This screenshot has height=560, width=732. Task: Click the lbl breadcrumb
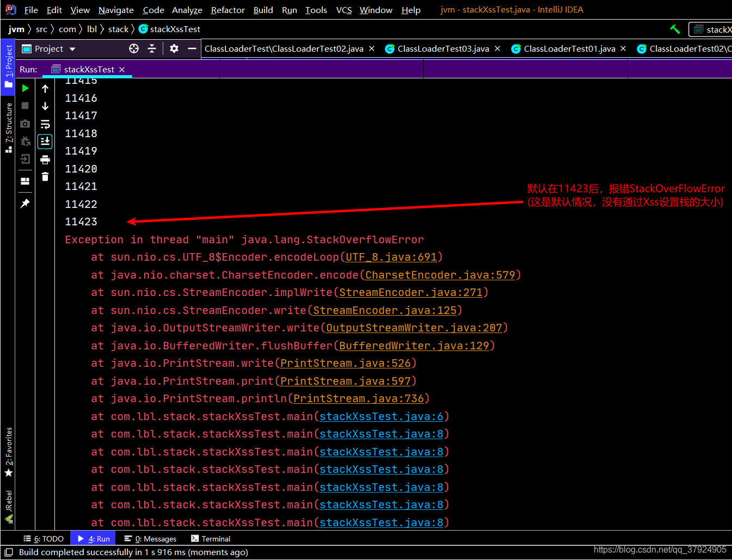(92, 29)
